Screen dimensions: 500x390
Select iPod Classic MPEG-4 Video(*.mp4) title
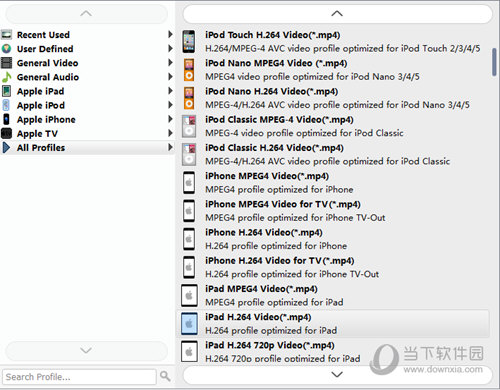coord(279,119)
